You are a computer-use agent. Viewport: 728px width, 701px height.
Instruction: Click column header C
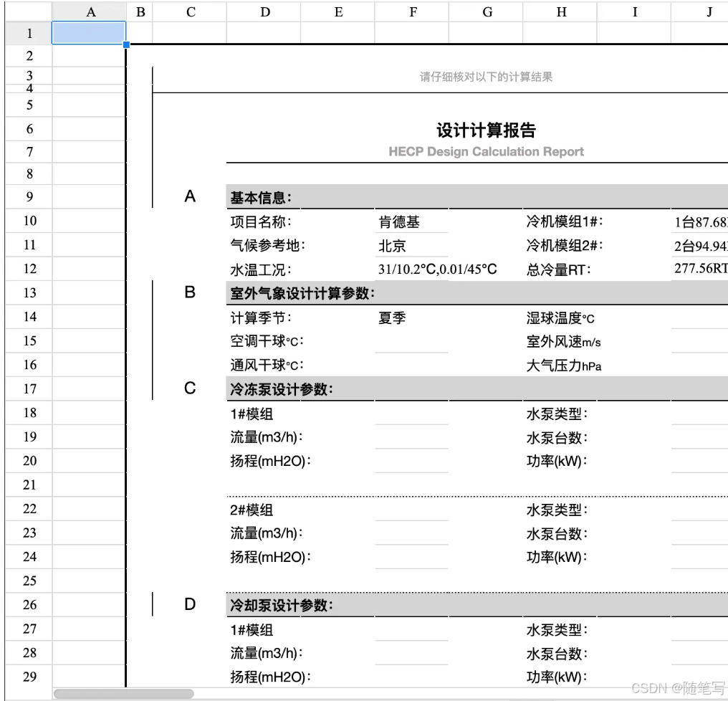[x=191, y=11]
